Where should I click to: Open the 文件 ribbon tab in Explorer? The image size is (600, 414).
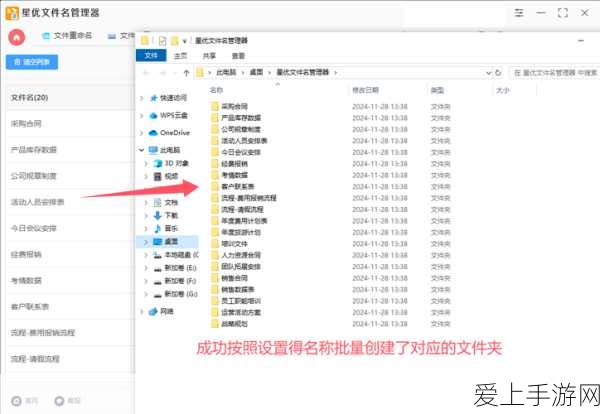151,55
